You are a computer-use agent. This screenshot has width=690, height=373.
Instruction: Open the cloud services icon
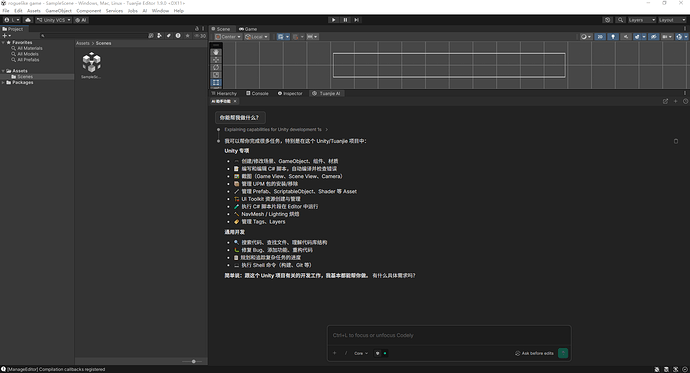28,20
